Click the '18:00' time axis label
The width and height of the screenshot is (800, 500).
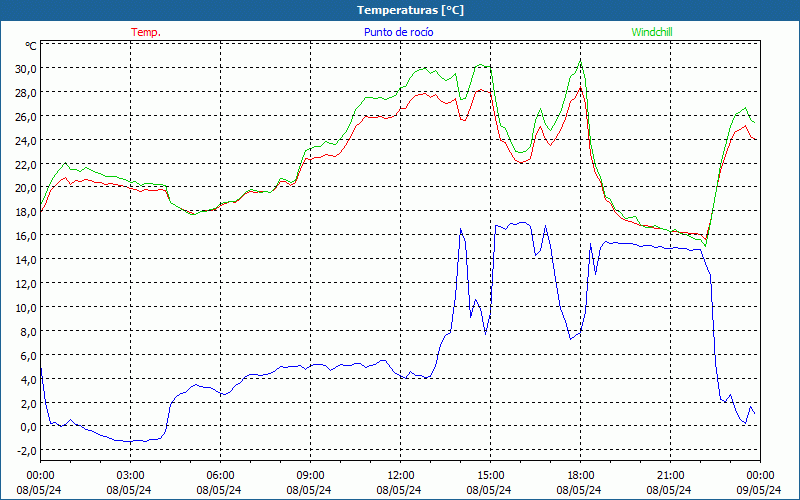[581, 476]
